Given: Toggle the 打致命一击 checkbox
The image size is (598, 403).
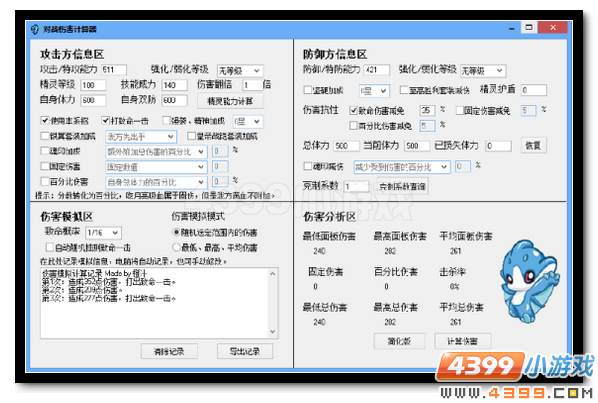Looking at the screenshot, I should tap(106, 121).
